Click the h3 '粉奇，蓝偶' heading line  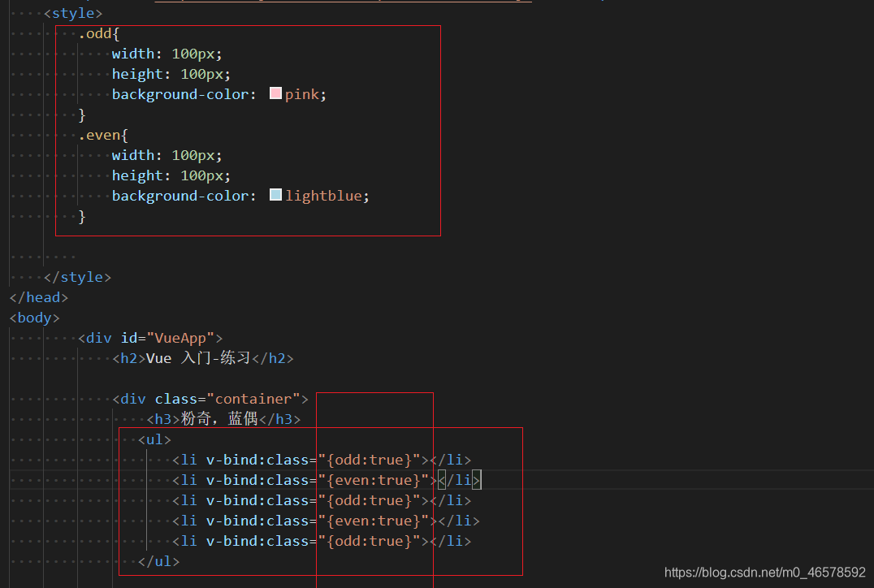click(x=223, y=418)
